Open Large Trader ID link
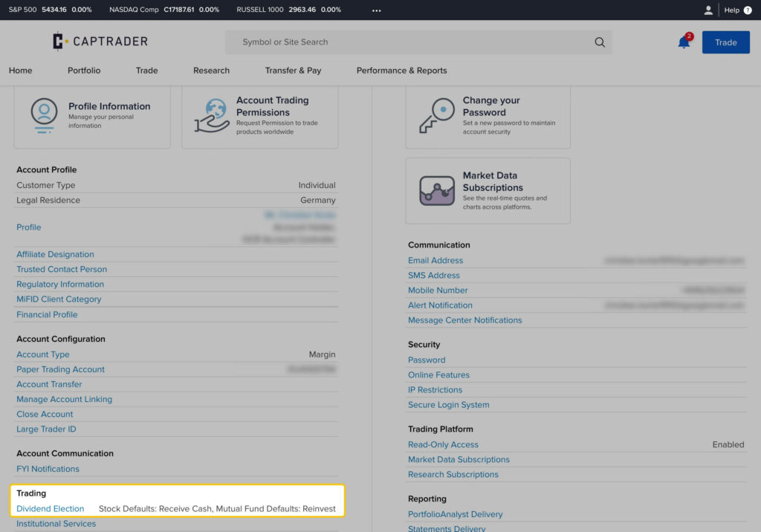This screenshot has width=761, height=532. pyautogui.click(x=46, y=429)
